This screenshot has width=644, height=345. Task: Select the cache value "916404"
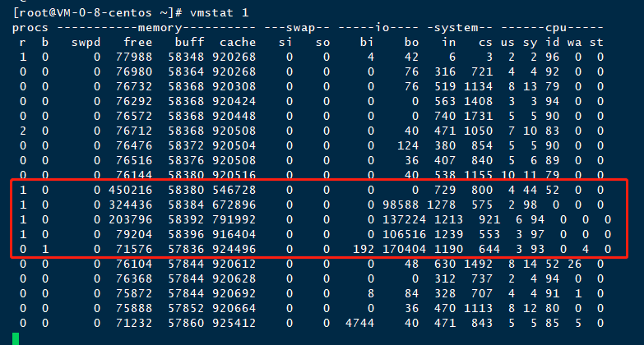(234, 234)
